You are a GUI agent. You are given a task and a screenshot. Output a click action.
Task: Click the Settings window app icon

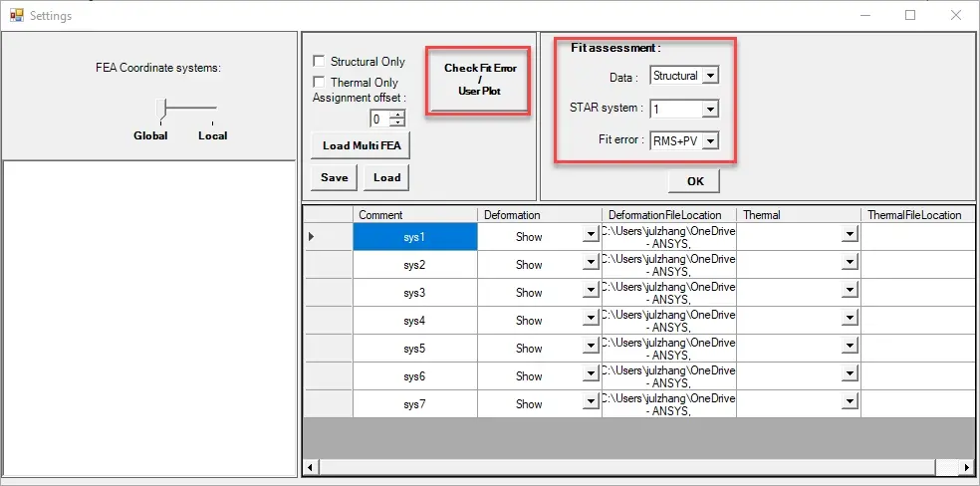[16, 15]
